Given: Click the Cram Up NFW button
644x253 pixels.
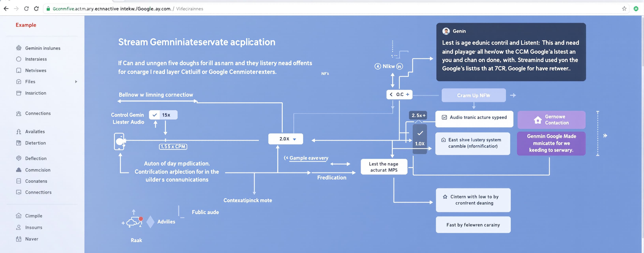Looking at the screenshot, I should point(474,95).
